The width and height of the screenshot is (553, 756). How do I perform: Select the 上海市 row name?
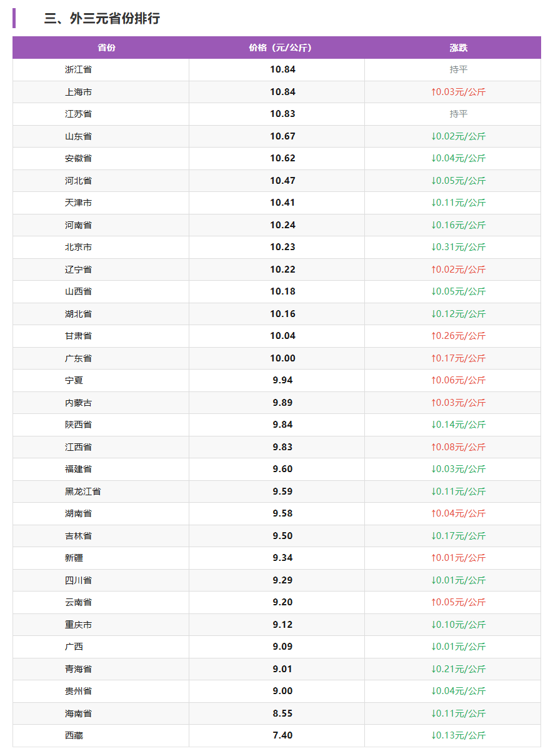(78, 92)
